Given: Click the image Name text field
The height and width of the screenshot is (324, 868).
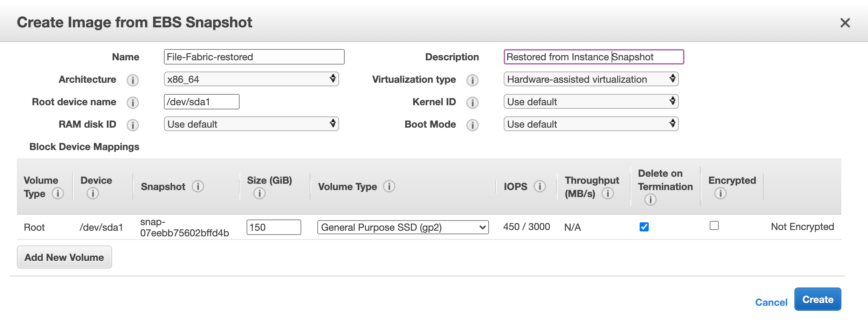Looking at the screenshot, I should click(254, 57).
